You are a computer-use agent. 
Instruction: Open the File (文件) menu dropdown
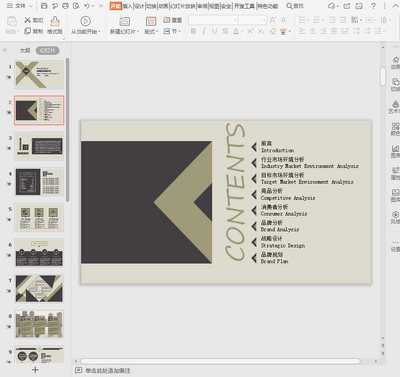[20, 6]
